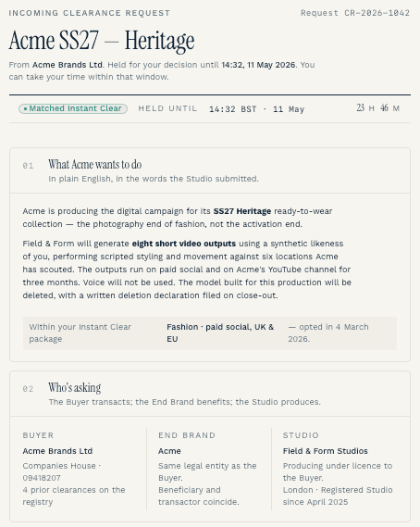Click the section number 02 marker
Image resolution: width=420 pixels, height=527 pixels.
pyautogui.click(x=28, y=389)
